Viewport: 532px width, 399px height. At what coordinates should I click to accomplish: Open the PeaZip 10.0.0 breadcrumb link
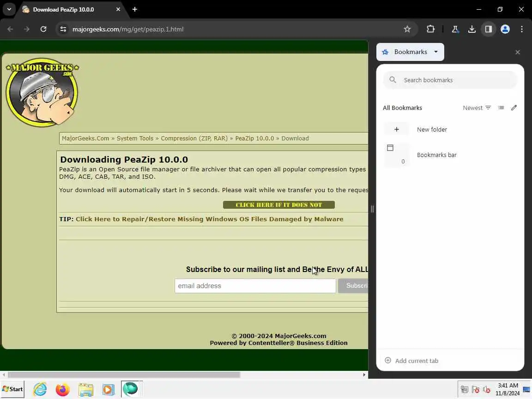click(254, 139)
